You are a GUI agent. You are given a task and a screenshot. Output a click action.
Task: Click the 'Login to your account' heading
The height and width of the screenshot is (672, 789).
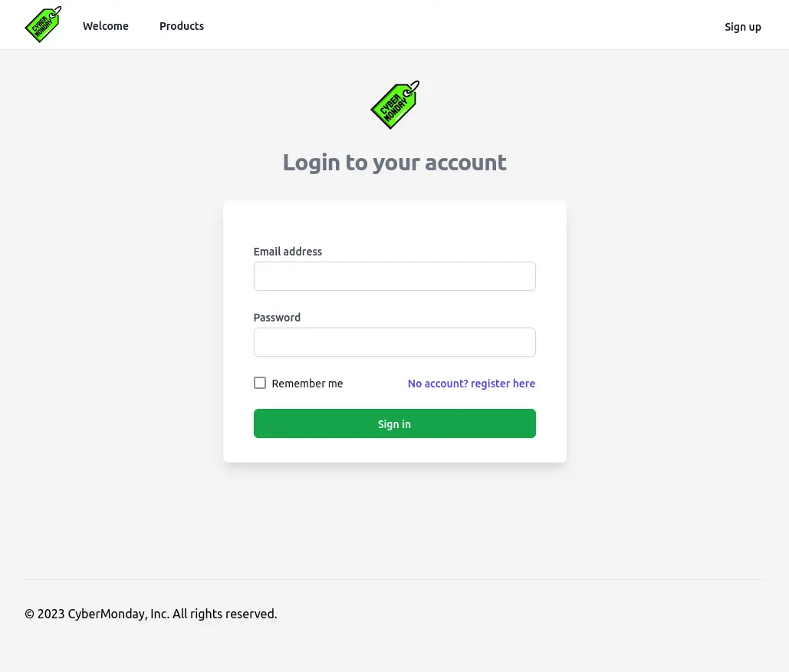(x=394, y=163)
